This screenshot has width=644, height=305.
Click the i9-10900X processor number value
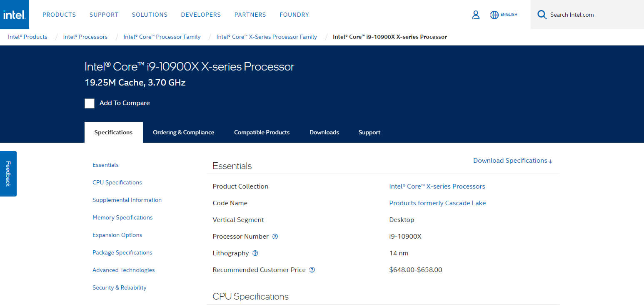(x=405, y=237)
